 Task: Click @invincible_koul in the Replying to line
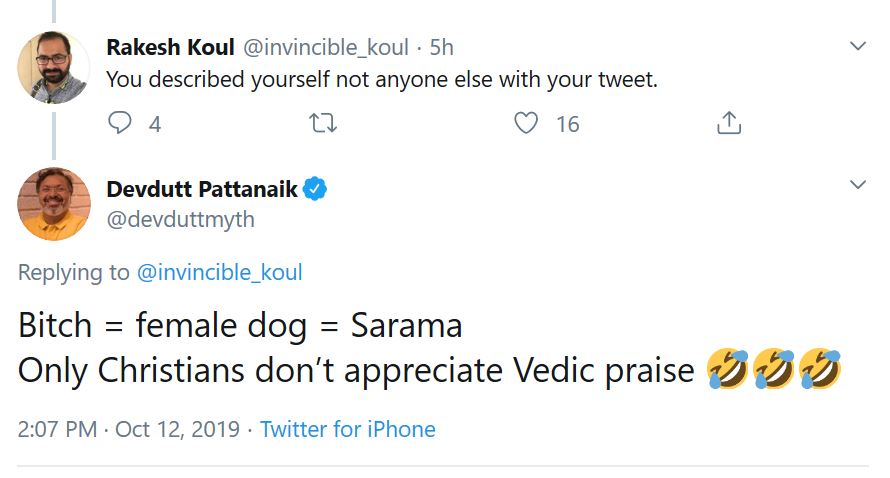219,272
